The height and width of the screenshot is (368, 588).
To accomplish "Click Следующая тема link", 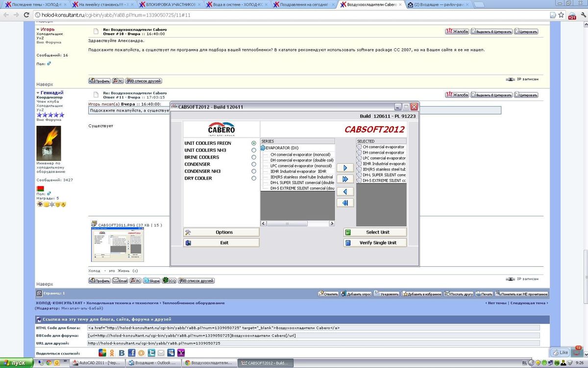I will coord(529,303).
